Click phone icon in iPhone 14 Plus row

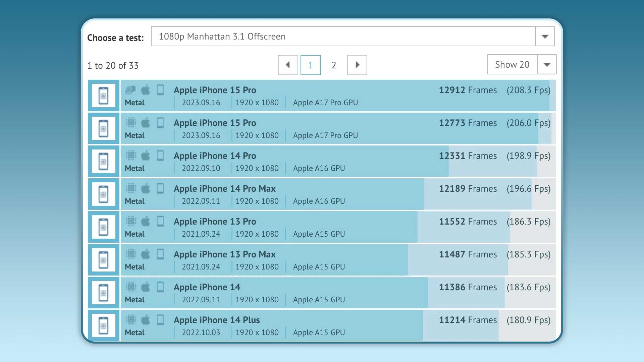pyautogui.click(x=160, y=319)
